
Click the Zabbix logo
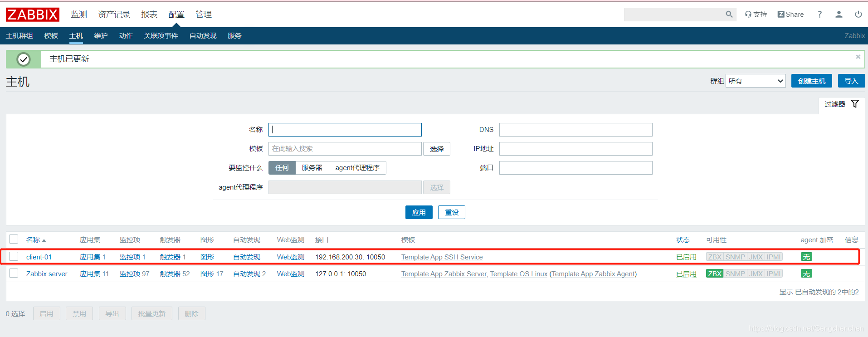coord(33,15)
